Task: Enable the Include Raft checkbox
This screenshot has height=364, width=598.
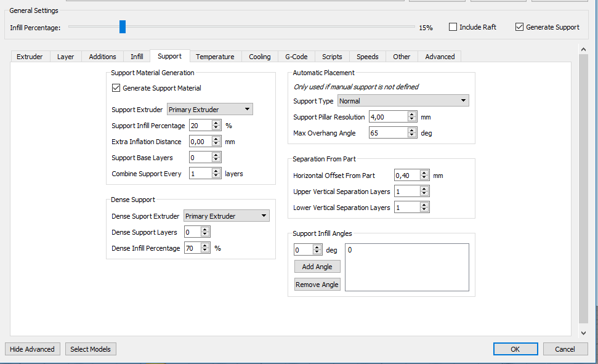Action: [x=453, y=27]
